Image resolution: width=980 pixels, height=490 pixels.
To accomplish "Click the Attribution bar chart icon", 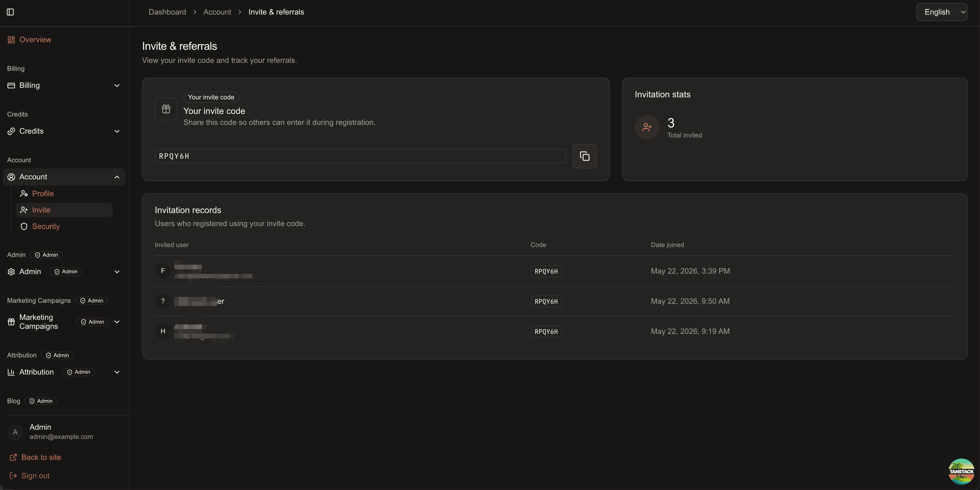I will point(11,372).
